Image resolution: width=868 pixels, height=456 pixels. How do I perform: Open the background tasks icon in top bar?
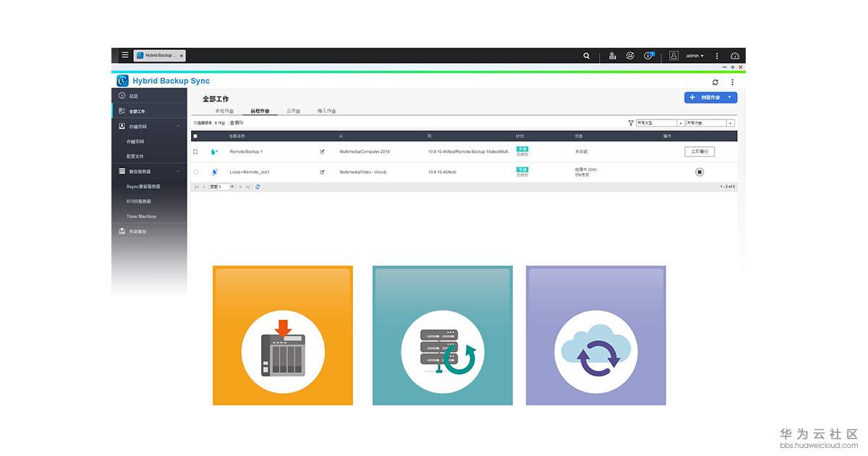[x=613, y=56]
